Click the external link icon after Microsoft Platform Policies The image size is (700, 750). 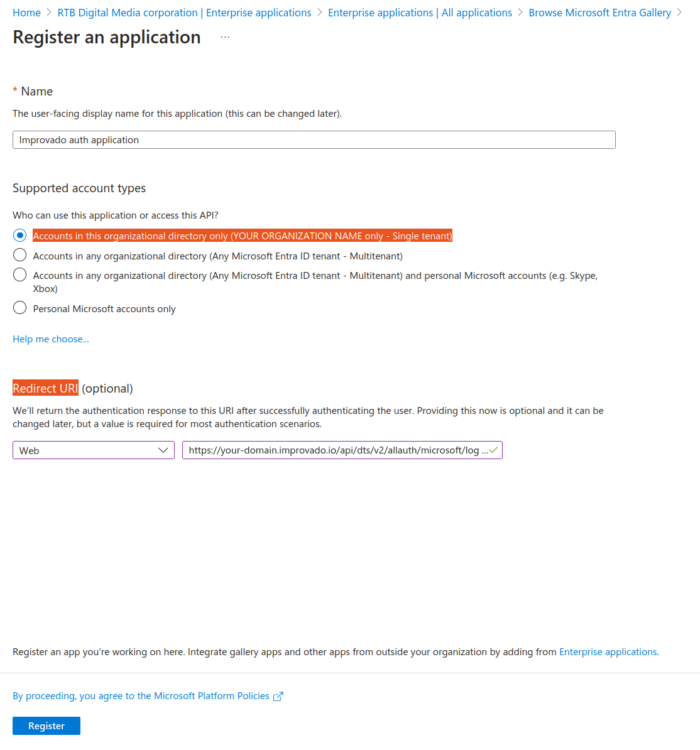point(278,697)
